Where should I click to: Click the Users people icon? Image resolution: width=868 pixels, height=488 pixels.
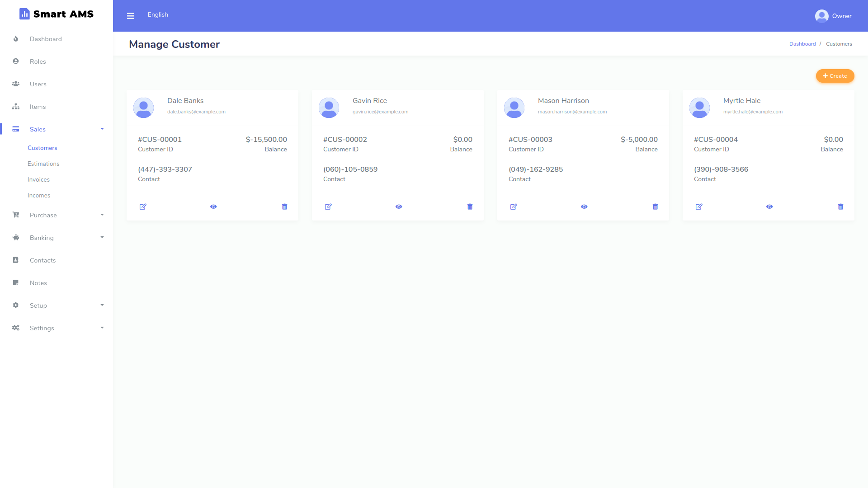pyautogui.click(x=15, y=84)
